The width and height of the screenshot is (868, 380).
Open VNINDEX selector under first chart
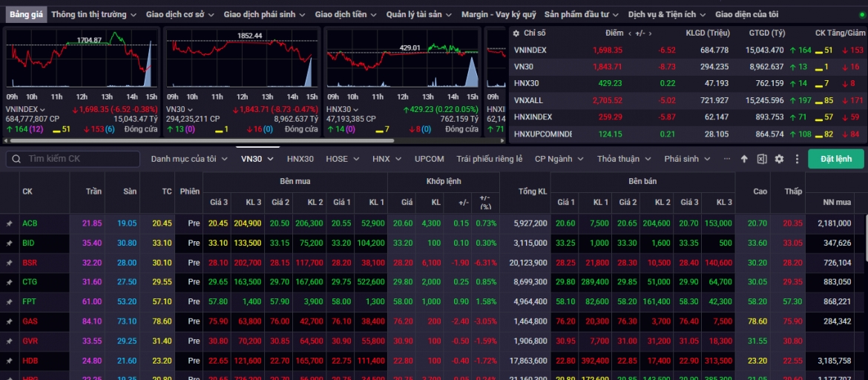tap(25, 110)
